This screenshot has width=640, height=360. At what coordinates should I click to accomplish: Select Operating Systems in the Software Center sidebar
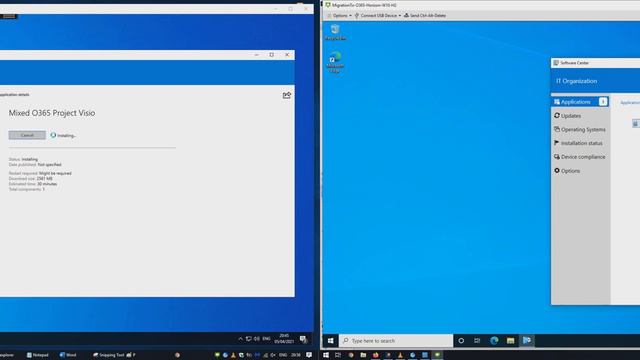580,129
